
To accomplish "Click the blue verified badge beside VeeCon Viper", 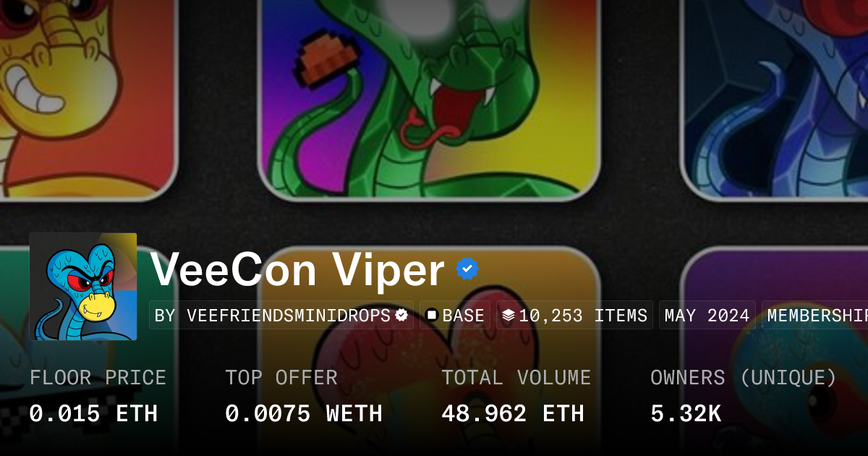I will [467, 269].
